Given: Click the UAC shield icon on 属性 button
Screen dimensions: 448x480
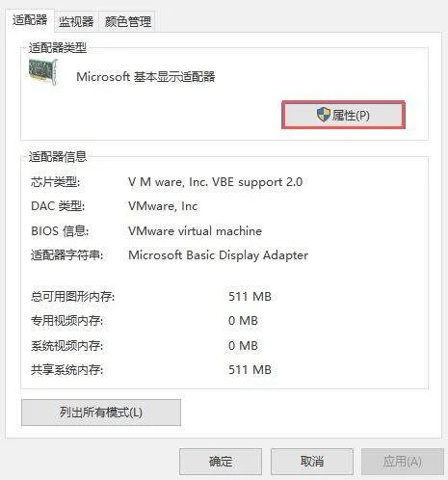Looking at the screenshot, I should click(323, 115).
